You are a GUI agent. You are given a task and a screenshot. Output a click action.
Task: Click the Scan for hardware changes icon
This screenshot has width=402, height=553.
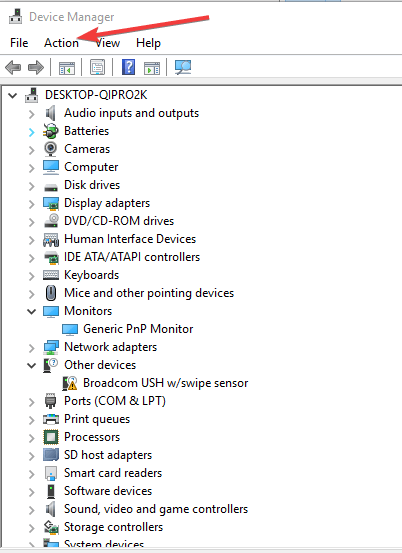click(183, 67)
